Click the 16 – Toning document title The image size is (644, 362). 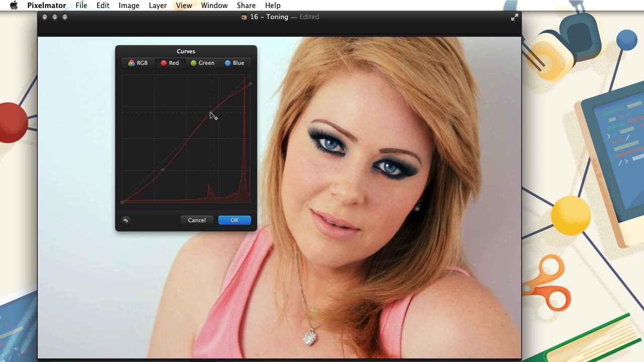pos(269,17)
